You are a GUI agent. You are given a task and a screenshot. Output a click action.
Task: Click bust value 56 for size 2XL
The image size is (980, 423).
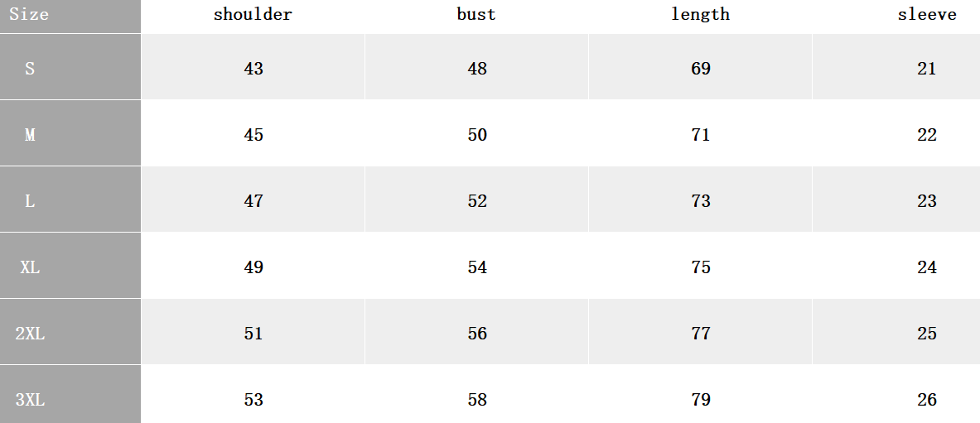477,333
